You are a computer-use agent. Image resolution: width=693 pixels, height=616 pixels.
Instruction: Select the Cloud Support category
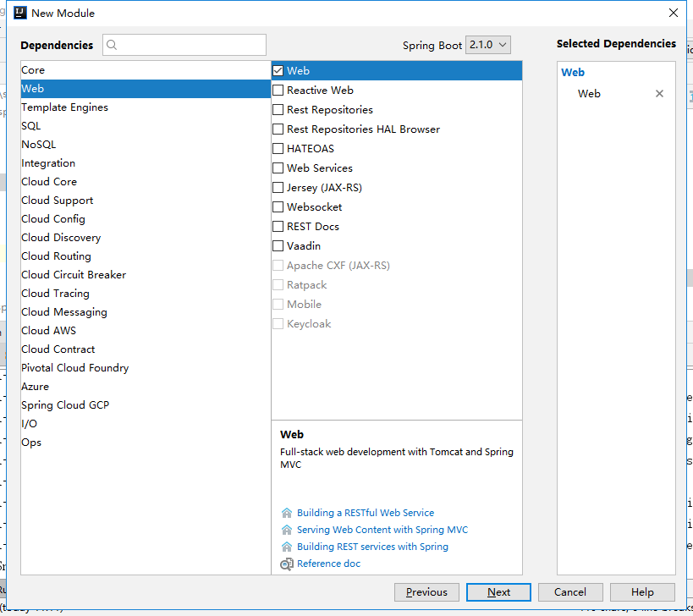pyautogui.click(x=146, y=201)
